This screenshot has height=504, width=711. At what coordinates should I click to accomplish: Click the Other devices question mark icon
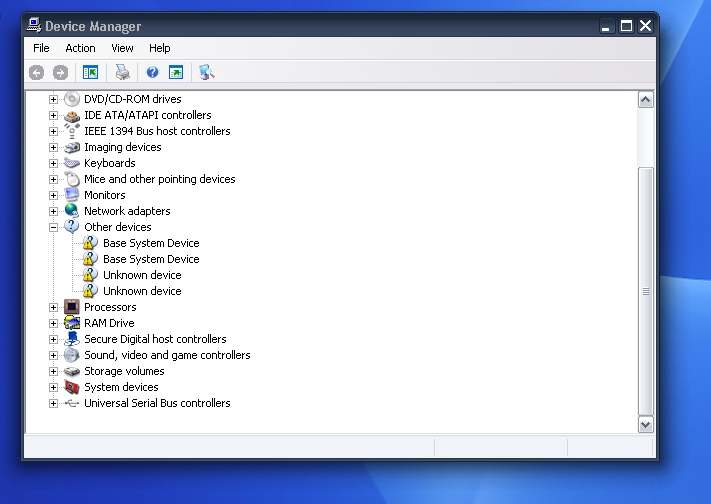pos(72,227)
